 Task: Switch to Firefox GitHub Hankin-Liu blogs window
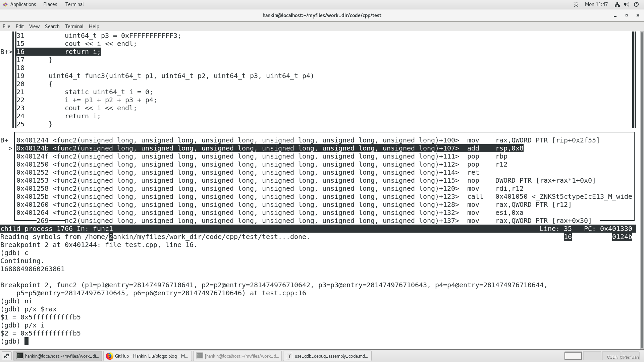tap(148, 356)
